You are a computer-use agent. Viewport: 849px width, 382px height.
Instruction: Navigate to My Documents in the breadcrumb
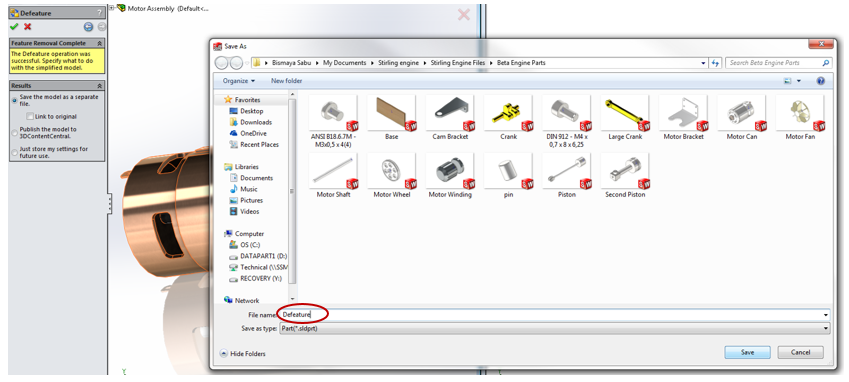pos(344,63)
